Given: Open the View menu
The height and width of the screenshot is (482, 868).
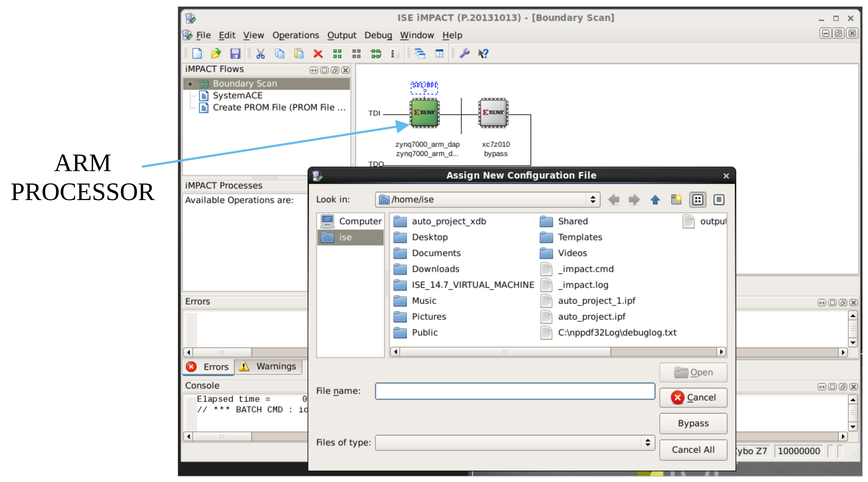Looking at the screenshot, I should (x=254, y=35).
